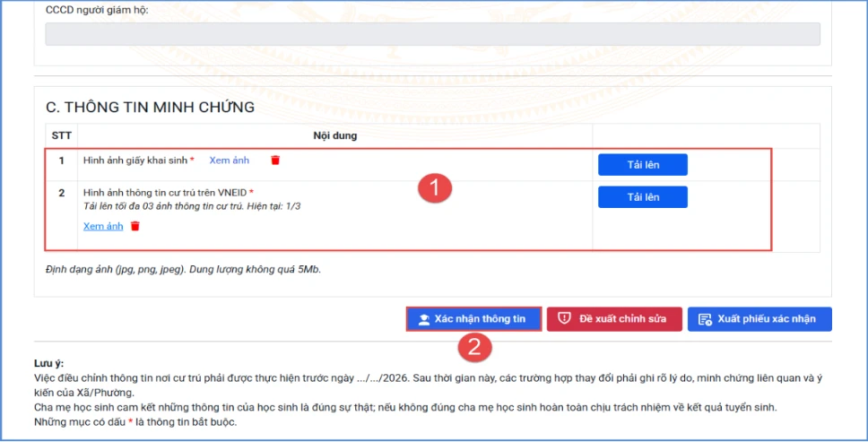Screen dimensions: 868x442
Task: Click the red circle marker numbered 2
Action: pyautogui.click(x=473, y=348)
